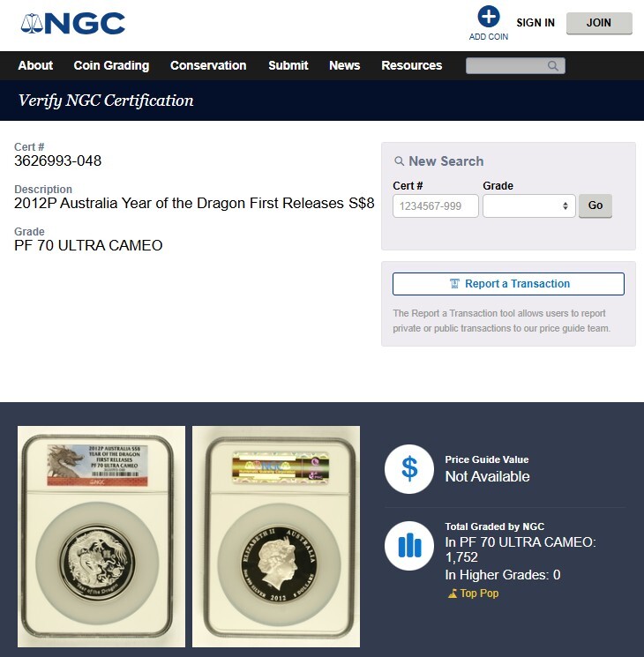Click the Go search button
Screen dimensions: 644x657
(595, 205)
